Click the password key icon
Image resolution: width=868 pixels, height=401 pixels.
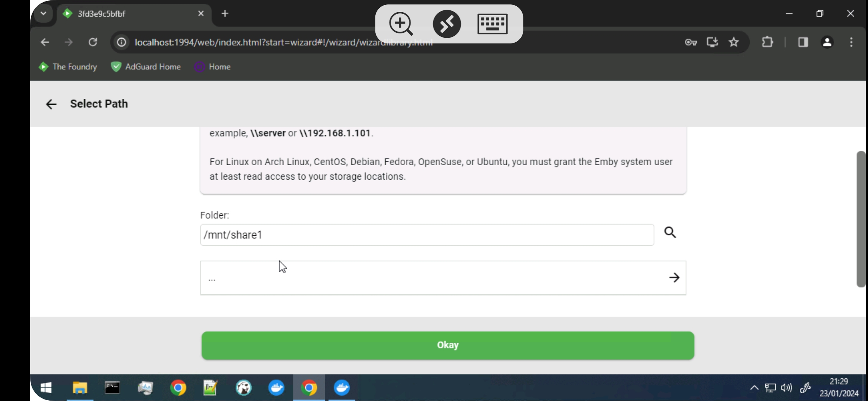tap(691, 42)
